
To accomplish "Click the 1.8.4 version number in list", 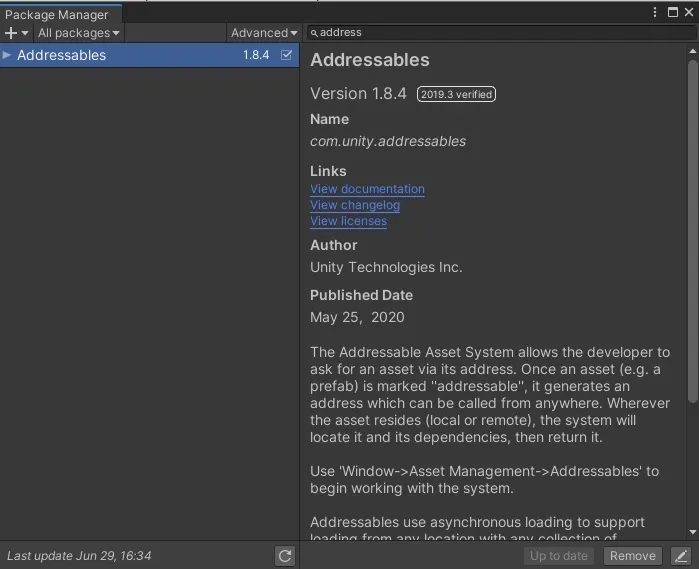I will pos(256,55).
